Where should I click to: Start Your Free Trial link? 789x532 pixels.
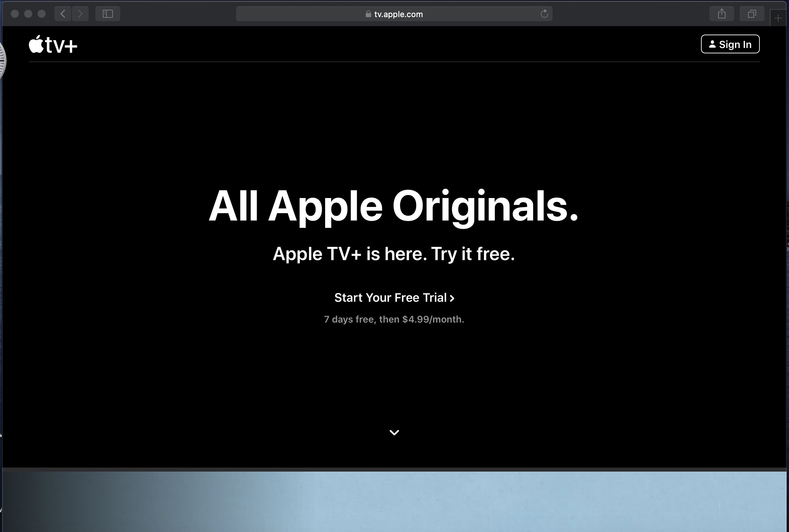point(394,298)
